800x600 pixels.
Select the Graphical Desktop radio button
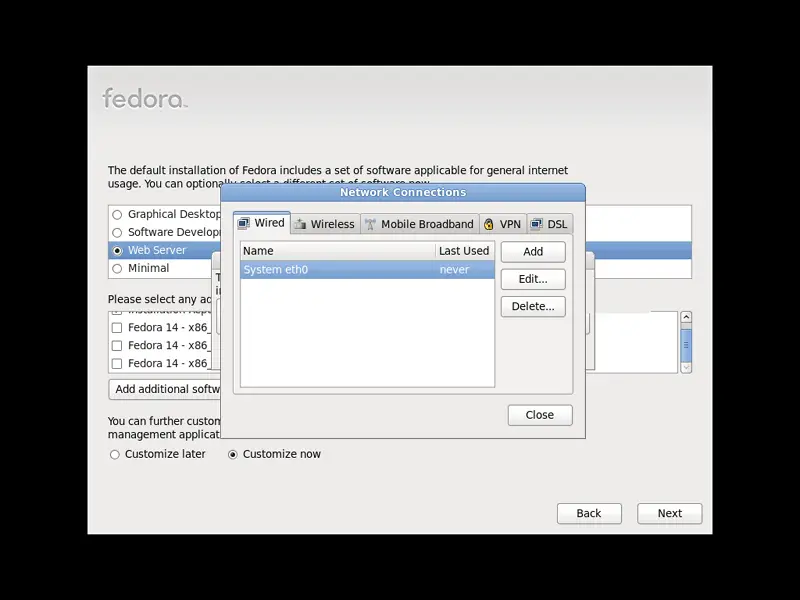[x=117, y=214]
